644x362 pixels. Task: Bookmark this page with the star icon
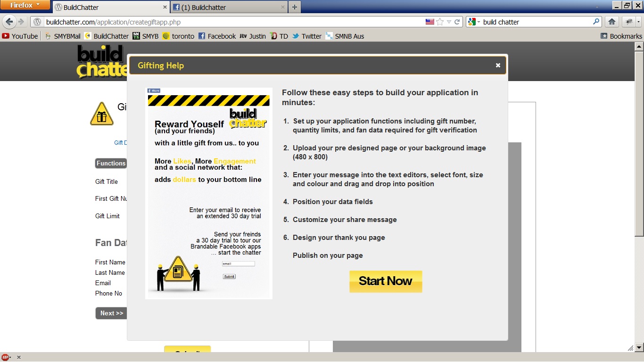point(440,22)
